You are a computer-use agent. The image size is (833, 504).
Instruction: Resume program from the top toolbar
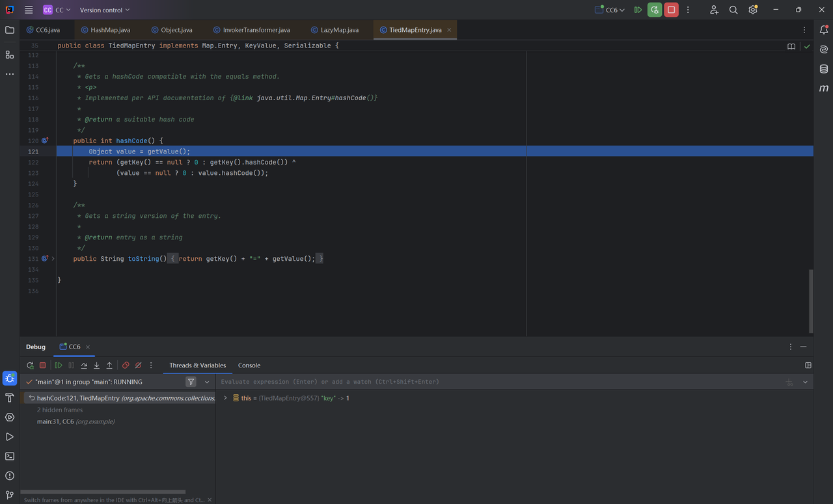point(638,10)
